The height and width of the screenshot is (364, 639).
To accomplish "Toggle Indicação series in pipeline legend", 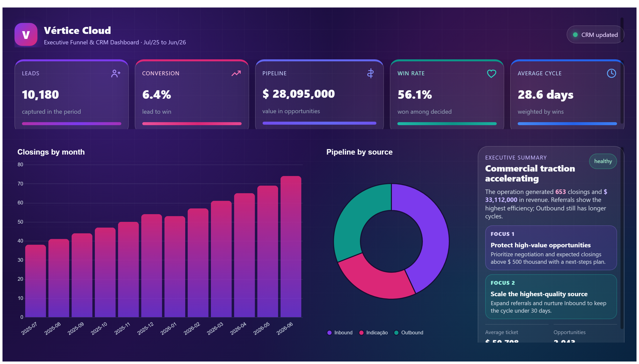I will pos(373,333).
